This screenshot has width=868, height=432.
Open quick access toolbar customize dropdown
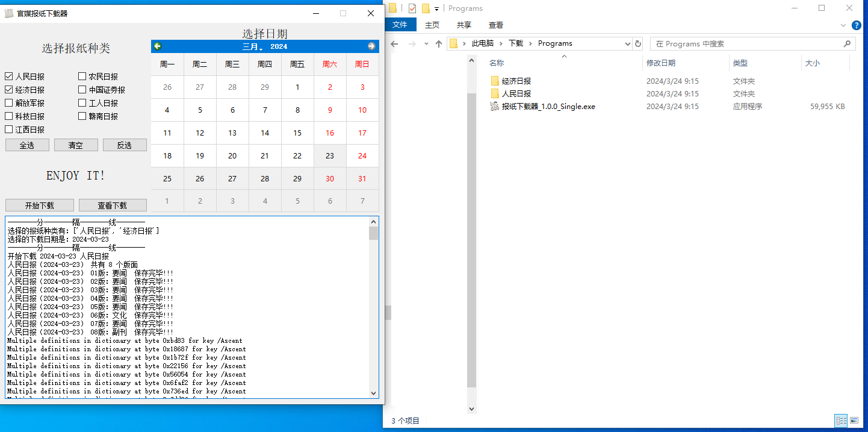coord(436,9)
